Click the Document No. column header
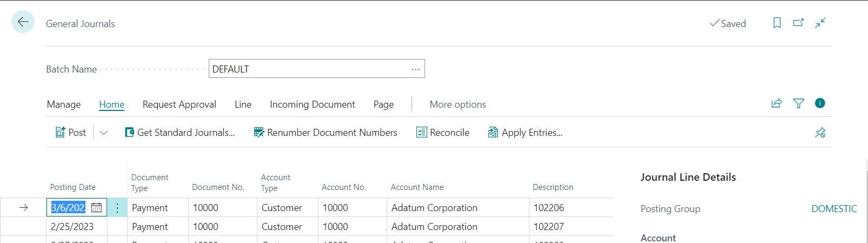Image resolution: width=868 pixels, height=243 pixels. tap(218, 187)
